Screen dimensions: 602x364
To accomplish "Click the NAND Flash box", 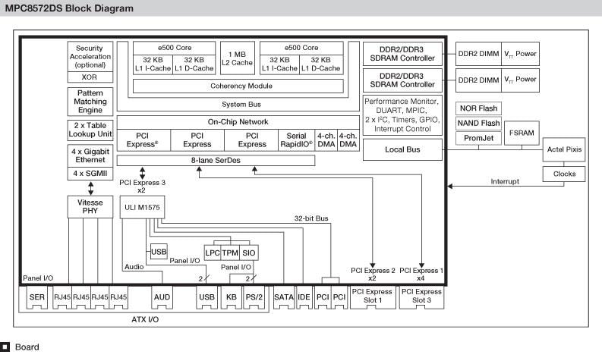I will [x=478, y=123].
